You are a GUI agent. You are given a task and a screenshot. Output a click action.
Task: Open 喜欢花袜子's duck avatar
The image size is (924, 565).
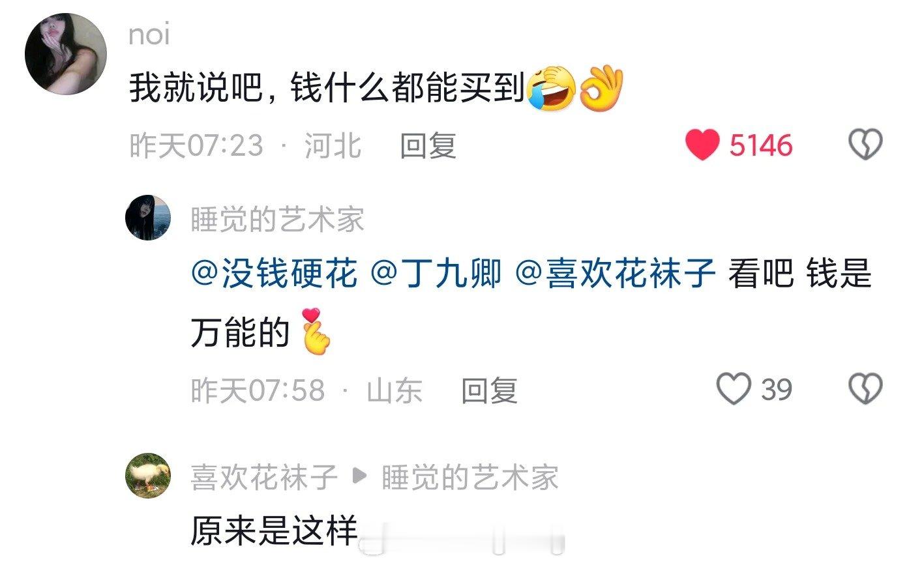click(148, 476)
